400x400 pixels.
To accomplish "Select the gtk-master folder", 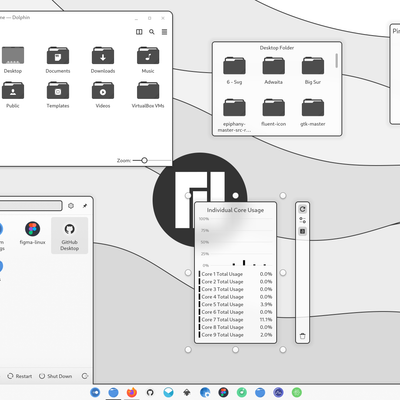I will click(313, 112).
